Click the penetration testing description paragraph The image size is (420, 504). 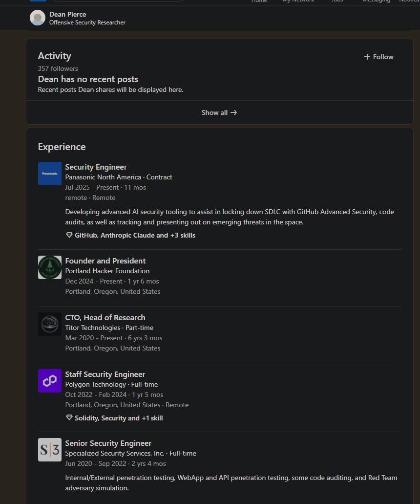point(231,483)
